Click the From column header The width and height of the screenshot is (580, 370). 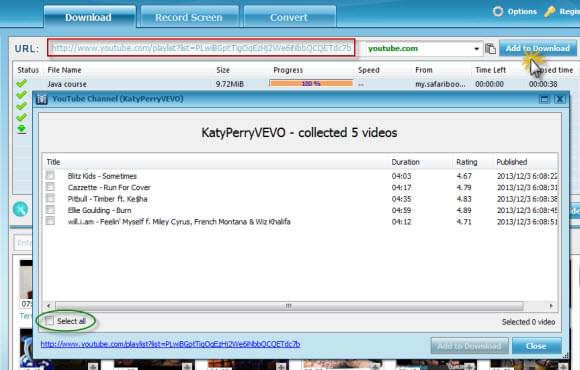tap(424, 70)
